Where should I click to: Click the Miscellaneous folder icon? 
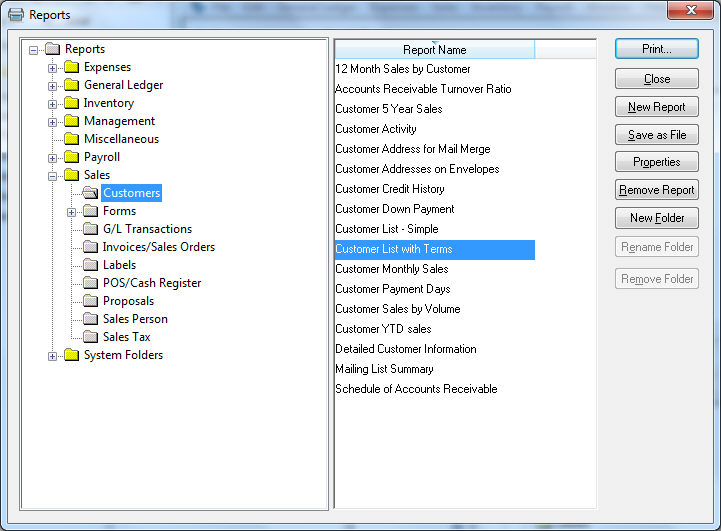(x=71, y=139)
